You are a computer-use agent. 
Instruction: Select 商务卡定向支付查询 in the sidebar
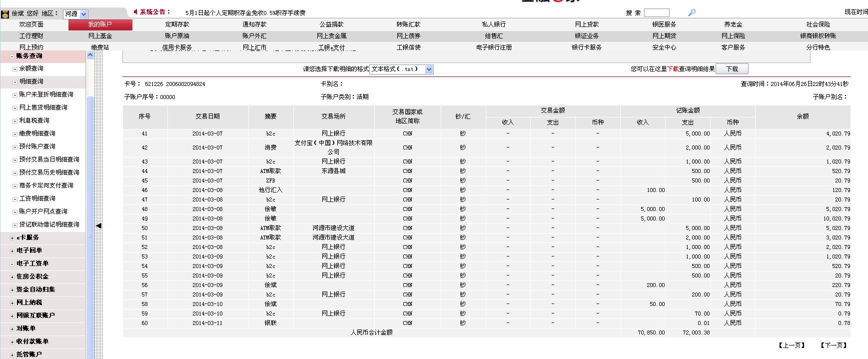[x=46, y=186]
